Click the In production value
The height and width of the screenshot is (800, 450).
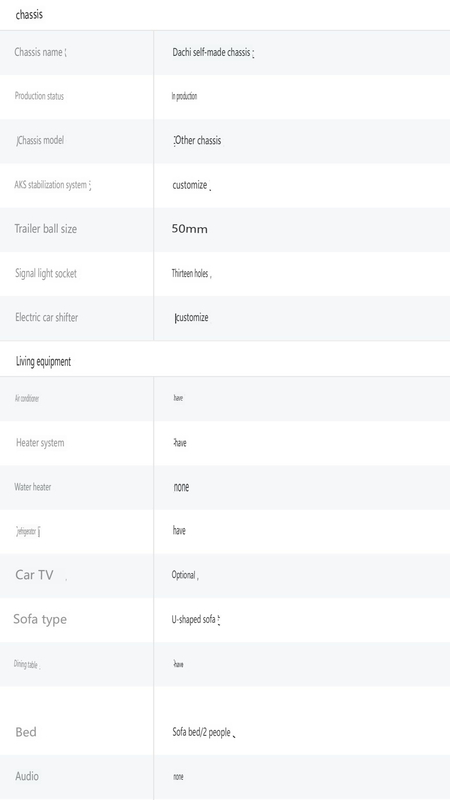(184, 96)
